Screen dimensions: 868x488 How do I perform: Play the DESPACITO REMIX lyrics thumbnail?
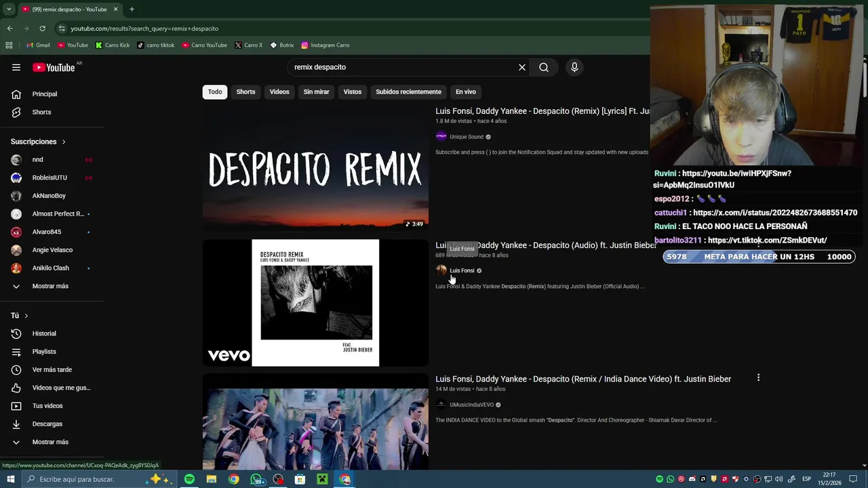tap(315, 168)
